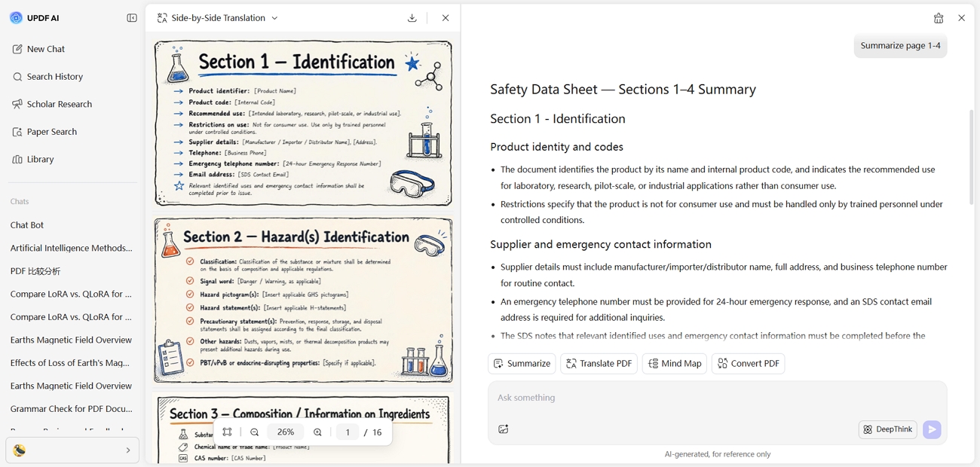Attach an image using the image upload icon
Image resolution: width=980 pixels, height=467 pixels.
click(504, 429)
